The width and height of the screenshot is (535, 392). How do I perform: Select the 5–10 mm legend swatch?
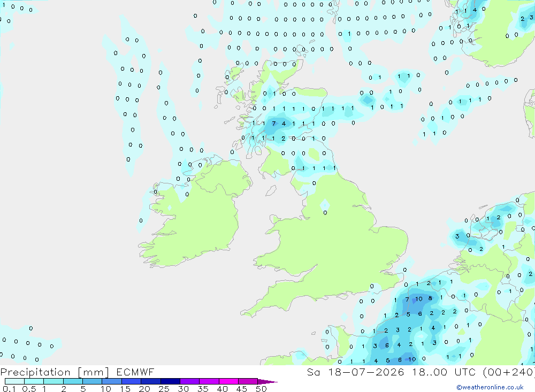click(93, 381)
